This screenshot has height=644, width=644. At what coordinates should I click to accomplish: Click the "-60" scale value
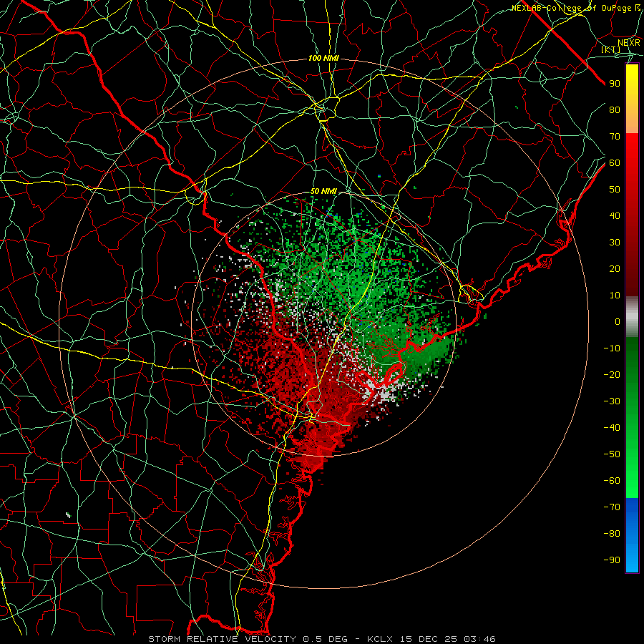pos(612,481)
